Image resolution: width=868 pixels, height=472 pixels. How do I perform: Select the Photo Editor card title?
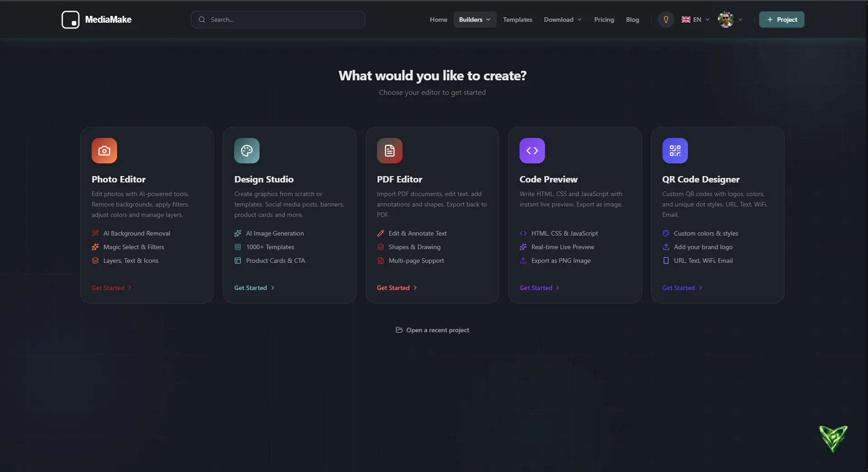click(x=118, y=179)
